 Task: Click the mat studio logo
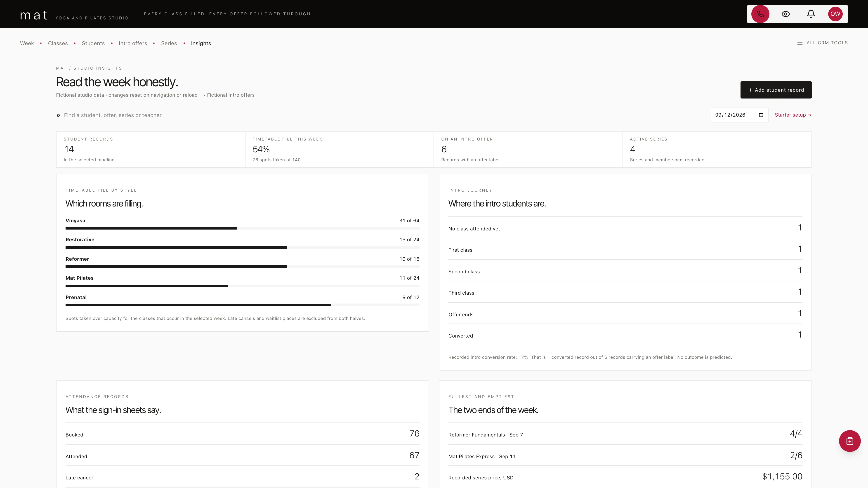pyautogui.click(x=34, y=15)
